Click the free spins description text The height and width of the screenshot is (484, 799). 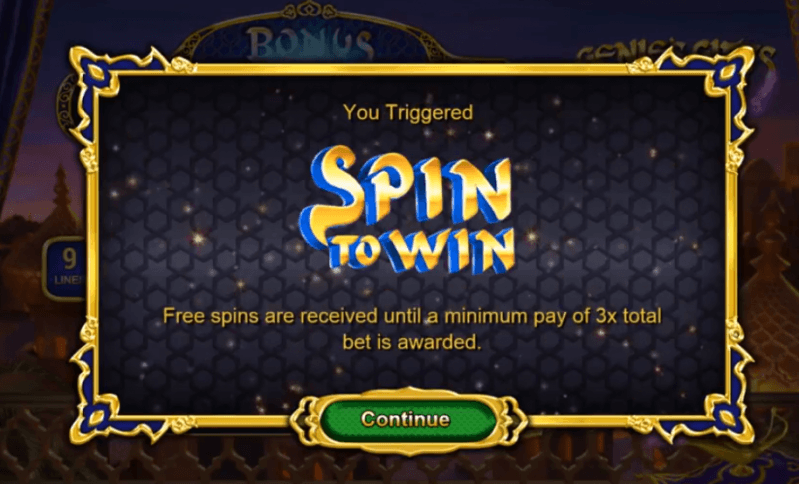tap(412, 329)
